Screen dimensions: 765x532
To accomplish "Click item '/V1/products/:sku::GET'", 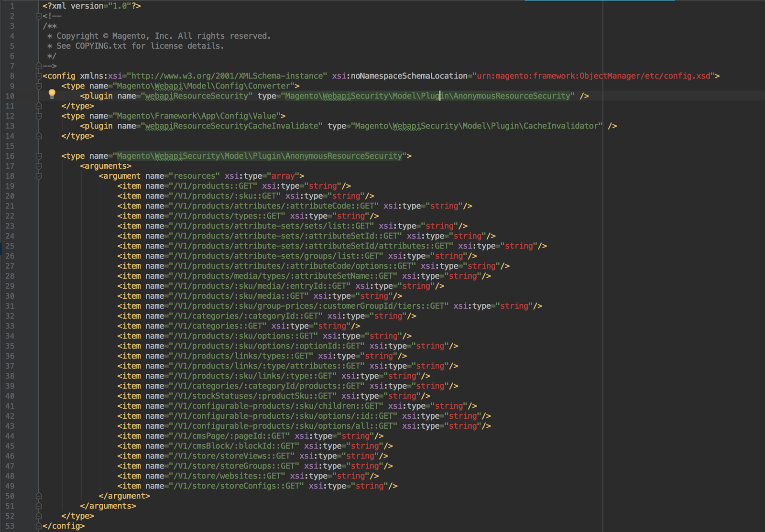I will pyautogui.click(x=225, y=196).
